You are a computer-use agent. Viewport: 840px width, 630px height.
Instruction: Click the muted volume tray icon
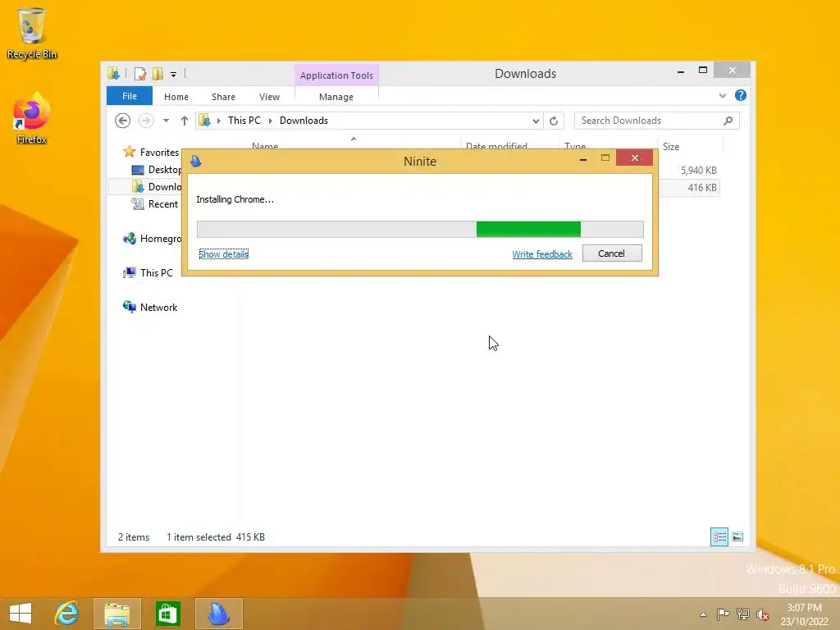tap(763, 614)
